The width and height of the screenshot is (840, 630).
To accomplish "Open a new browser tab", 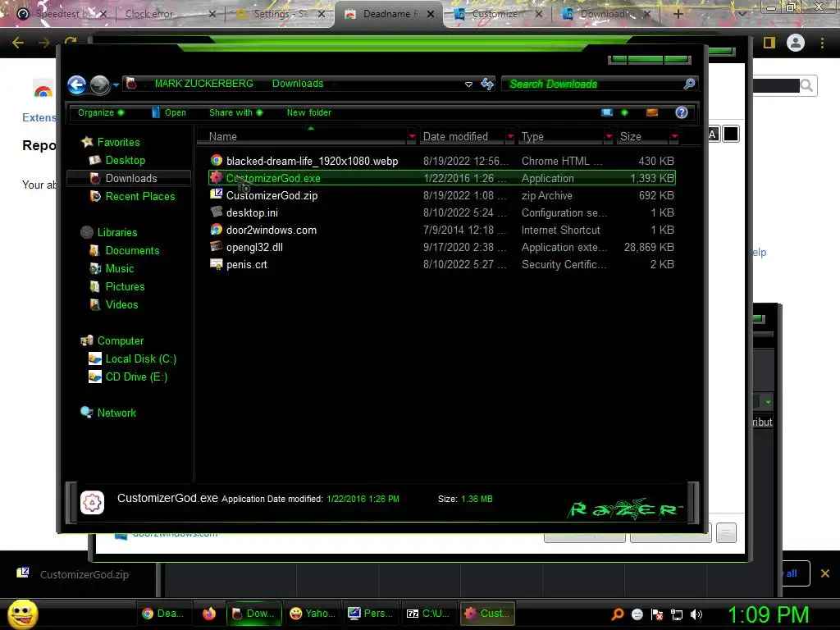I will [678, 14].
